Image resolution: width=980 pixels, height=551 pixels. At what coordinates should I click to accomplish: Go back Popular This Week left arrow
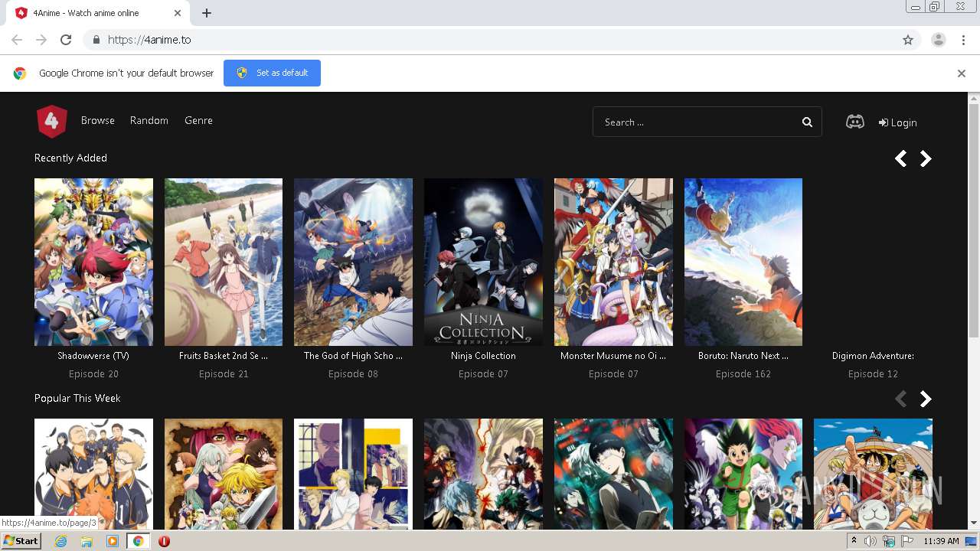click(901, 399)
